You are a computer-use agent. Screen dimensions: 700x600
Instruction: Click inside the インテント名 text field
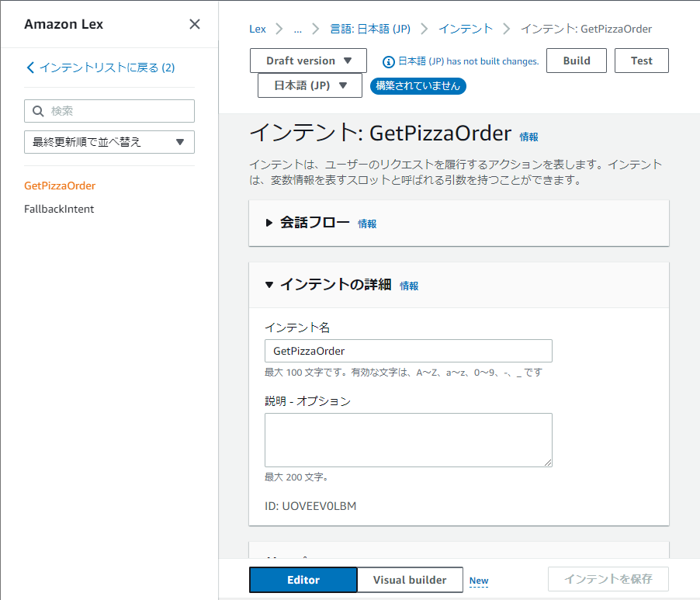click(408, 351)
